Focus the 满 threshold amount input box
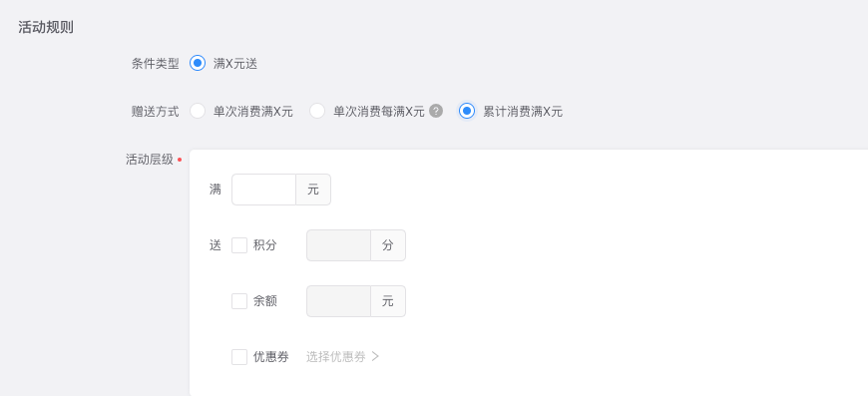Viewport: 868px width, 396px height. (x=264, y=190)
